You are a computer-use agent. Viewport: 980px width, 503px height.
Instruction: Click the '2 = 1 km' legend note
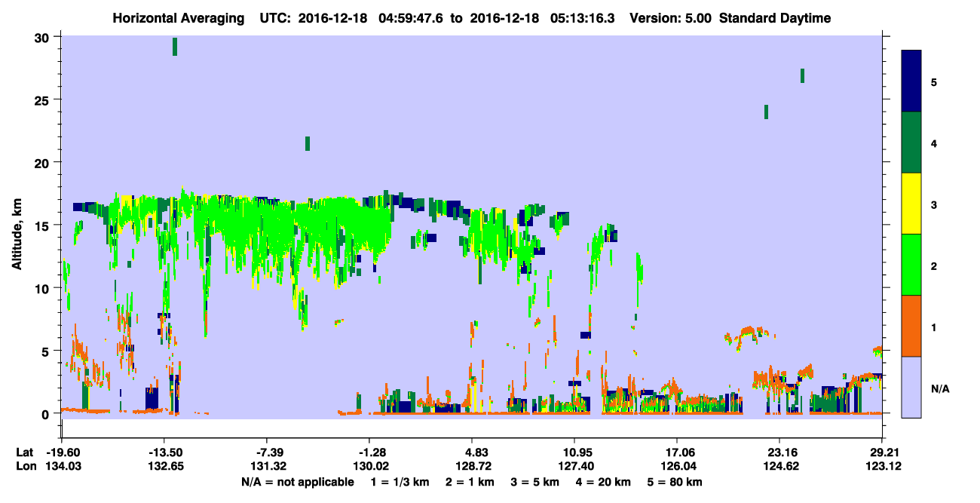(x=470, y=482)
